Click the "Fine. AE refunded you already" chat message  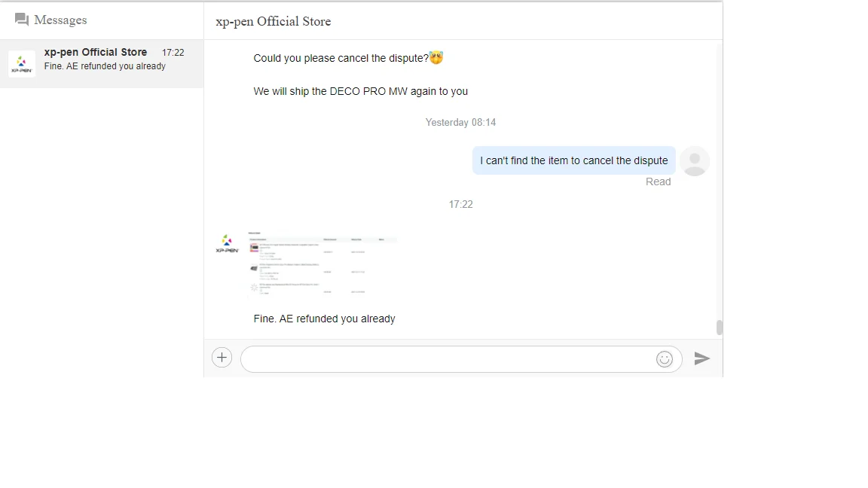tap(325, 319)
